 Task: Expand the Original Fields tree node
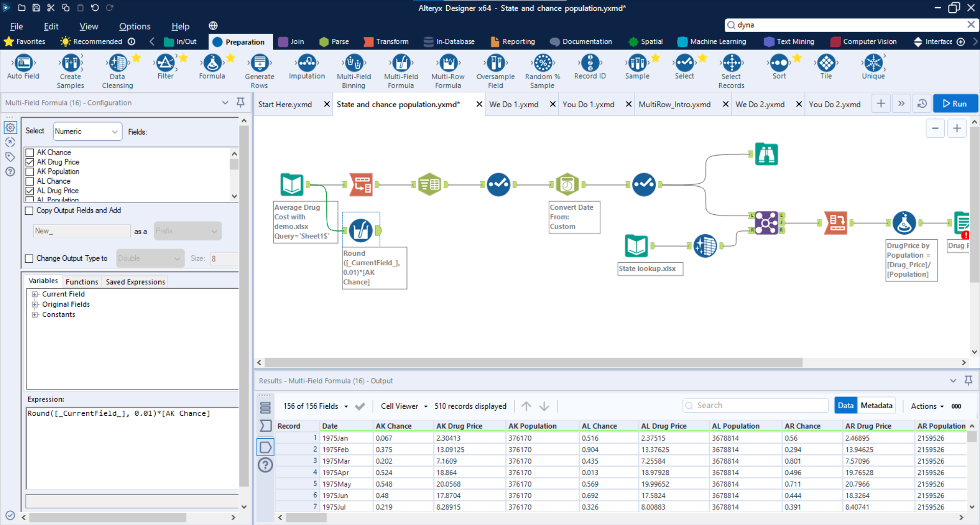pos(35,305)
